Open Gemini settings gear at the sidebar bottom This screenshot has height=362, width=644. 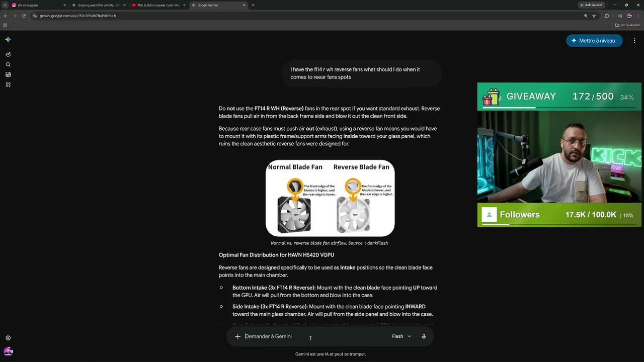point(8,338)
